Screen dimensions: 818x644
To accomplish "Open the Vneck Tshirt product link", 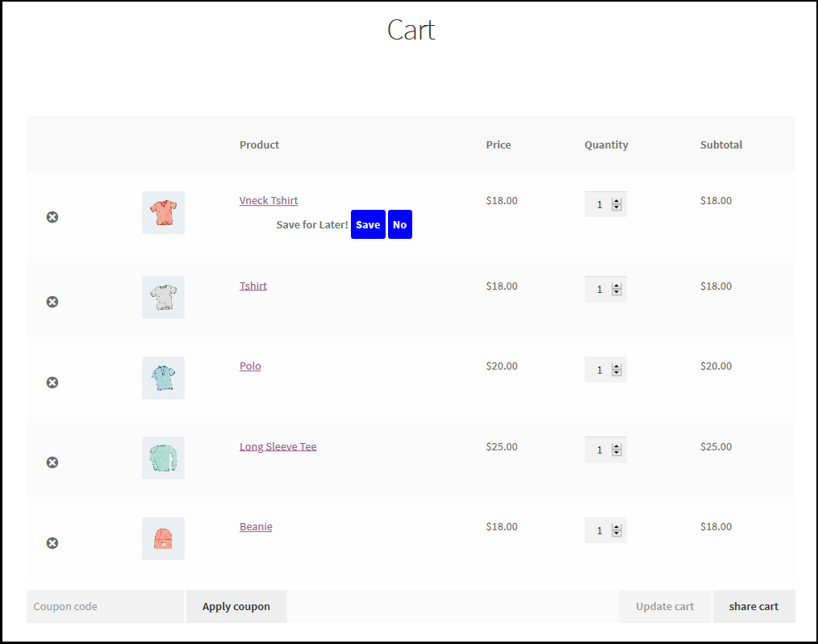I will click(269, 201).
